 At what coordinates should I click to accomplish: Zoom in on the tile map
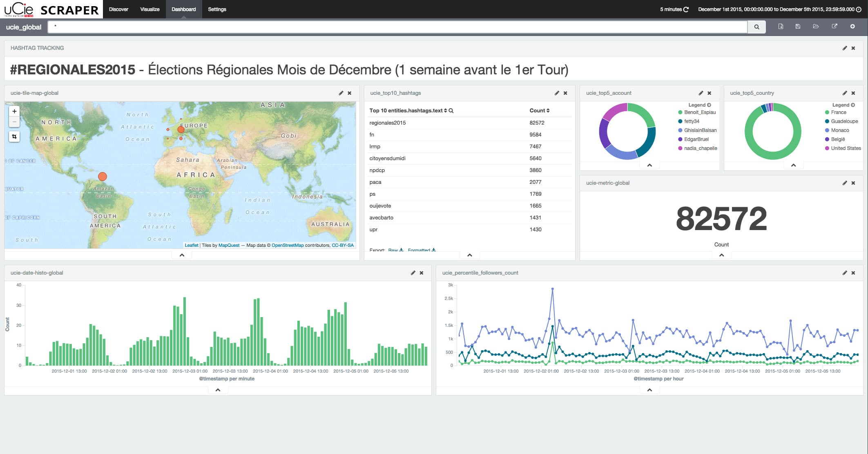14,111
